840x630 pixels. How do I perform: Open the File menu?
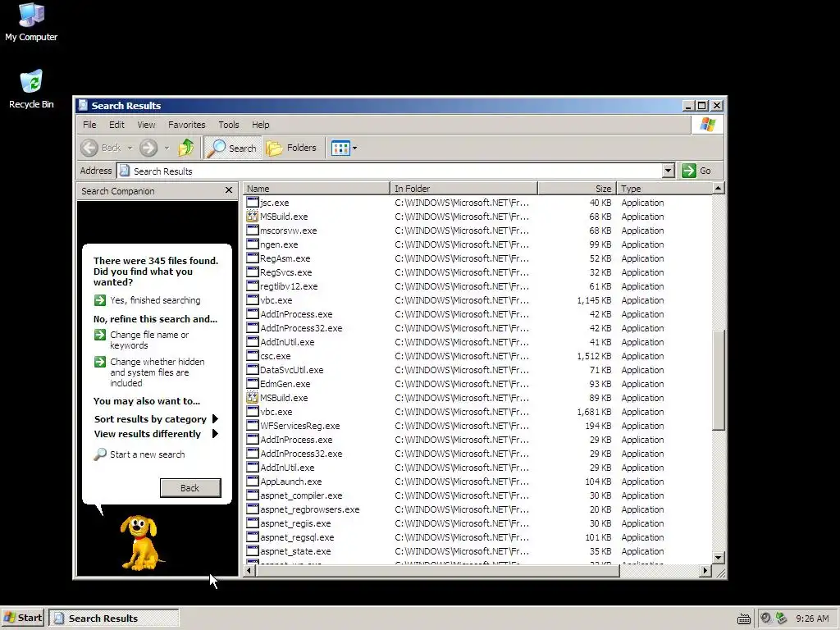(x=89, y=125)
